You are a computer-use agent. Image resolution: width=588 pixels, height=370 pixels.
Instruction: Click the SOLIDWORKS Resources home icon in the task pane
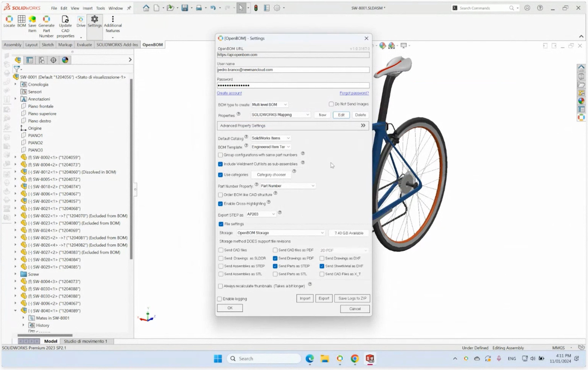[x=581, y=68]
